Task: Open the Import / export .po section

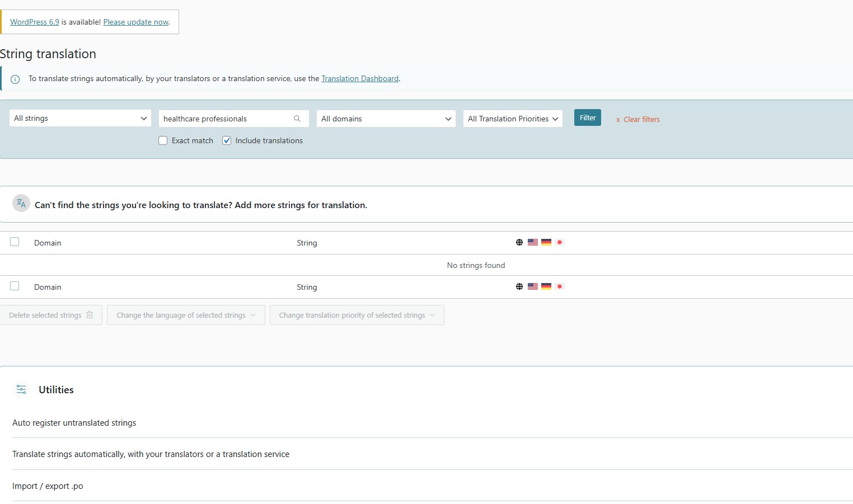Action: 48,486
